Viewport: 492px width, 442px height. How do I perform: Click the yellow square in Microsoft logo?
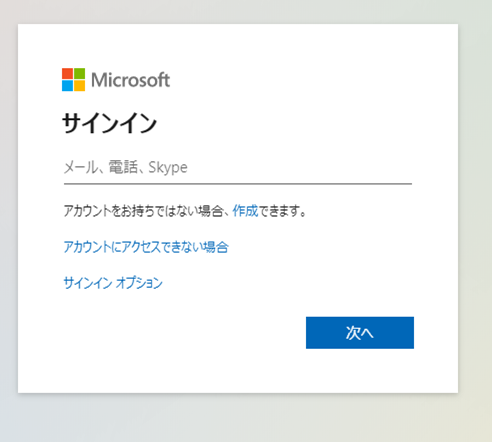pos(79,86)
